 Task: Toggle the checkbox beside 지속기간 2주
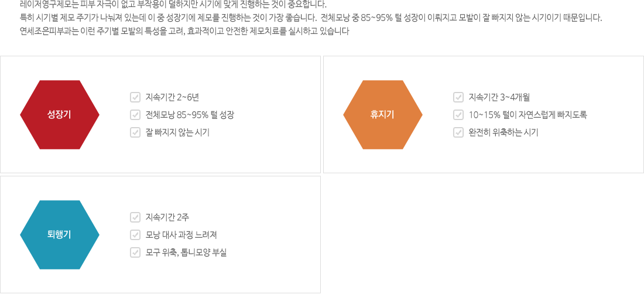[135, 217]
